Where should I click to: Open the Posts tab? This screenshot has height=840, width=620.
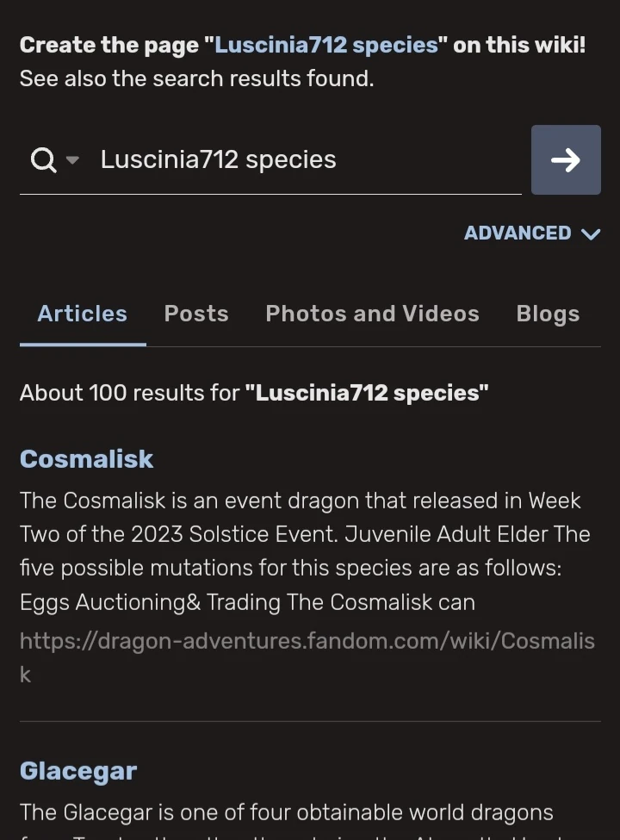tap(196, 314)
